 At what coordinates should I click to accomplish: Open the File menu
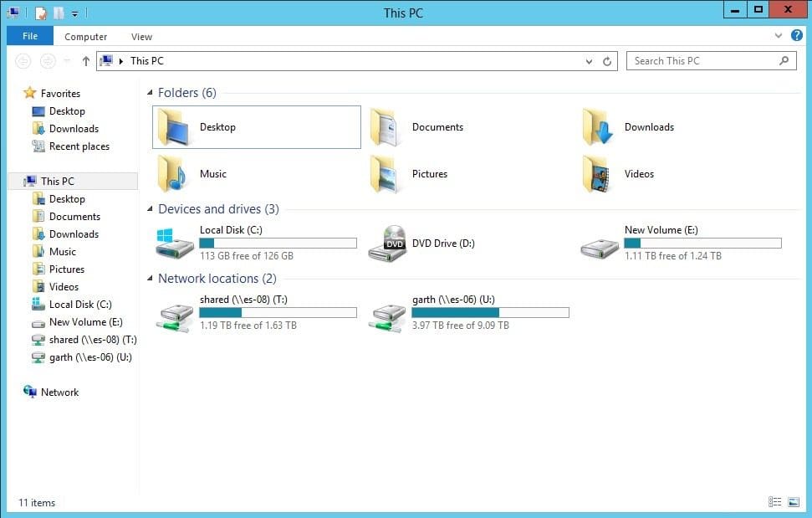pos(30,36)
